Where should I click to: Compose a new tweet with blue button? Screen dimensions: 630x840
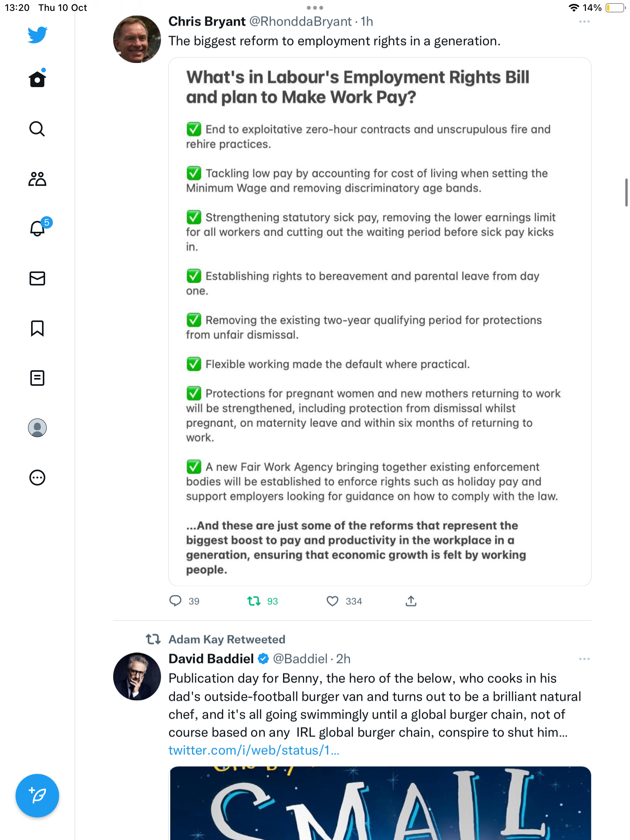click(37, 796)
